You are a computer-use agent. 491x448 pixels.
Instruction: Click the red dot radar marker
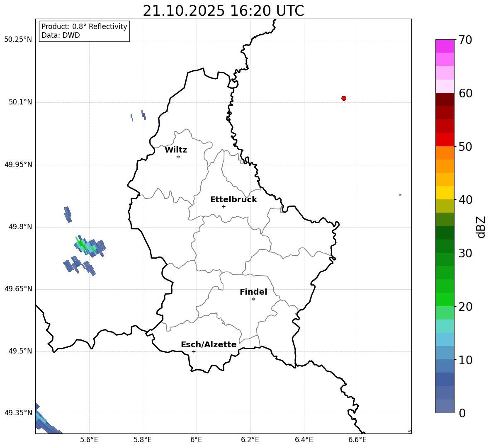344,98
